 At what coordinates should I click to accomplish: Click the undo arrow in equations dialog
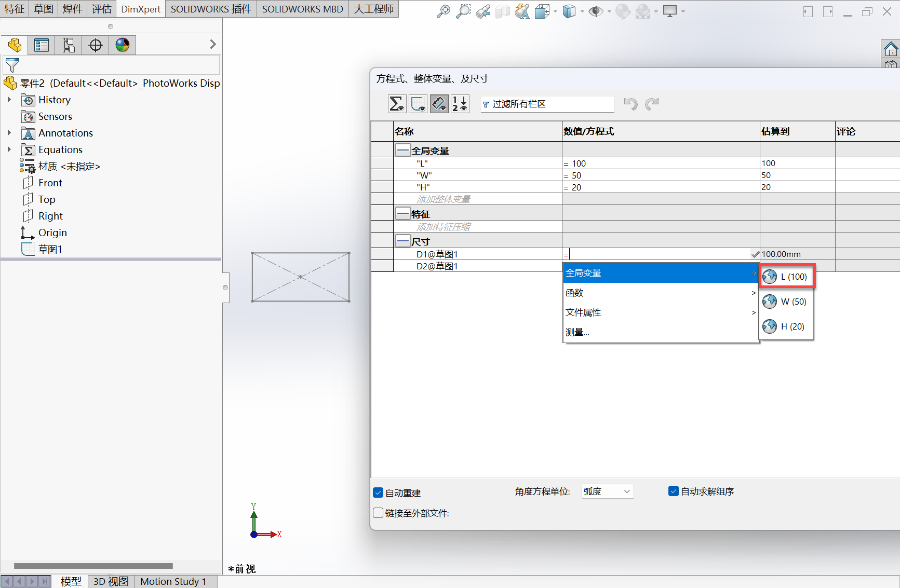630,104
